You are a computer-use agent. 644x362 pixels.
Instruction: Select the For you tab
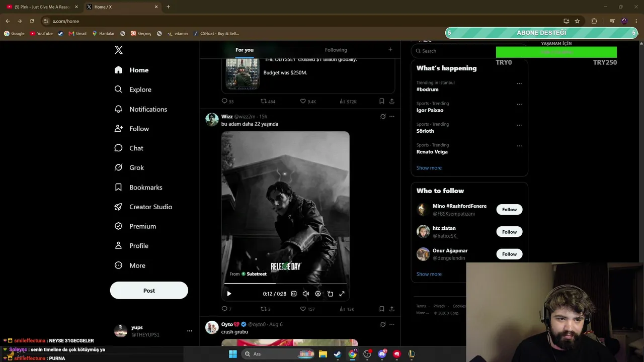(245, 50)
